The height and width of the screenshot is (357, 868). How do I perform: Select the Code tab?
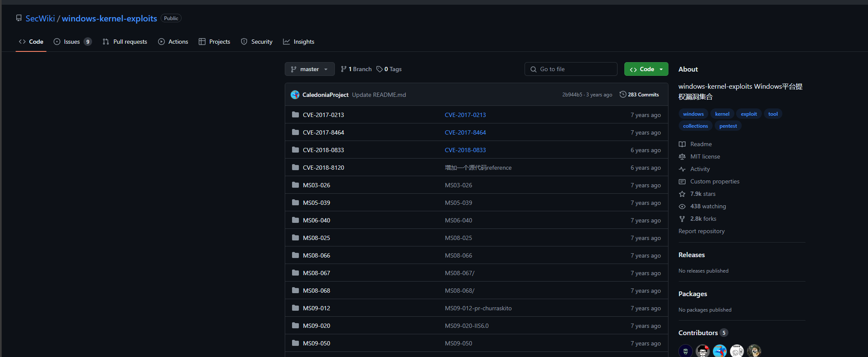(x=31, y=42)
